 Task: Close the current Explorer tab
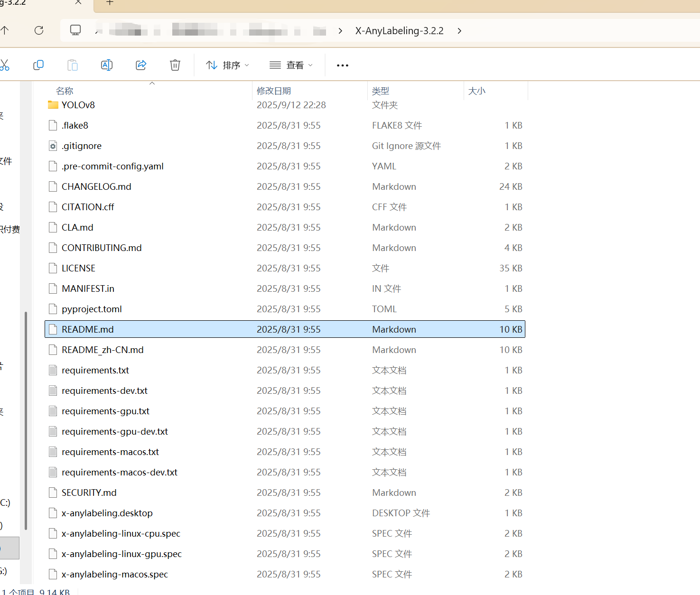coord(78,2)
